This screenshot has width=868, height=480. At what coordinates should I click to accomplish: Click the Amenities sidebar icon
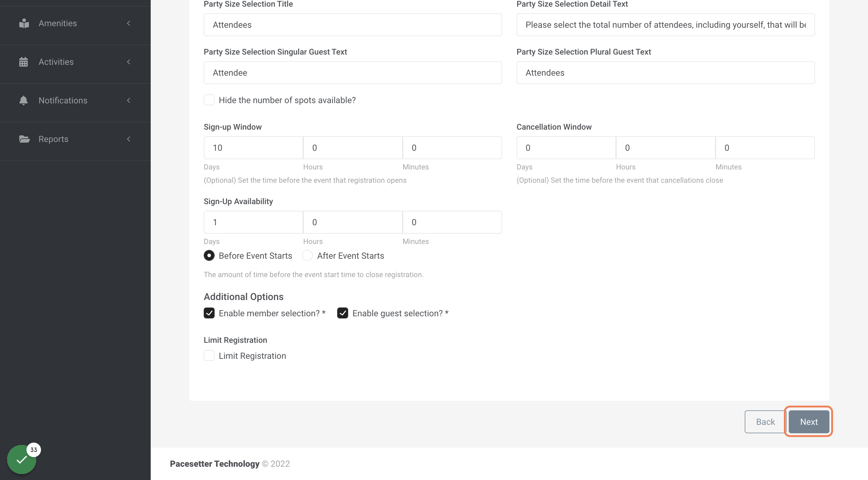[x=24, y=23]
